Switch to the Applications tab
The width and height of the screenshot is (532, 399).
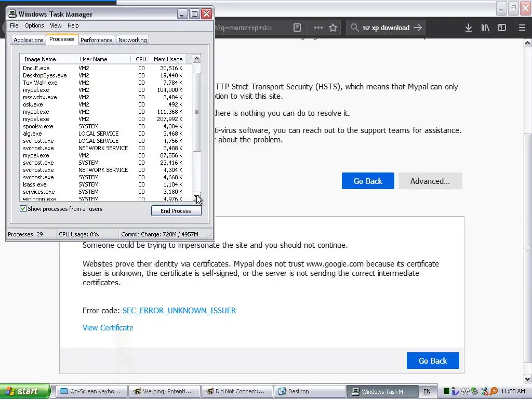point(29,40)
